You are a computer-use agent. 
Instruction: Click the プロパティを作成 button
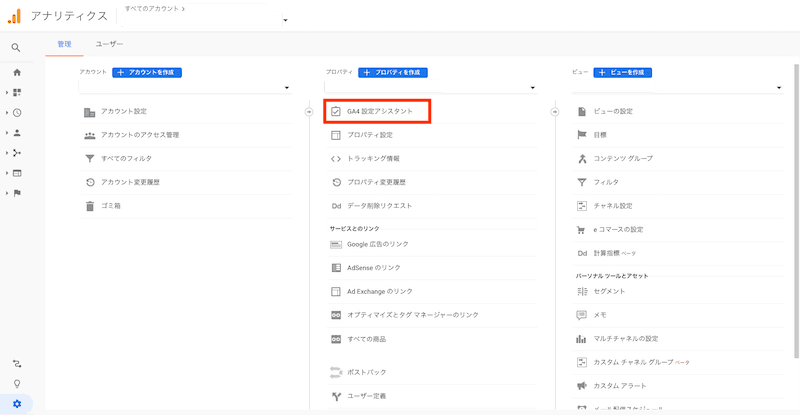pos(393,72)
